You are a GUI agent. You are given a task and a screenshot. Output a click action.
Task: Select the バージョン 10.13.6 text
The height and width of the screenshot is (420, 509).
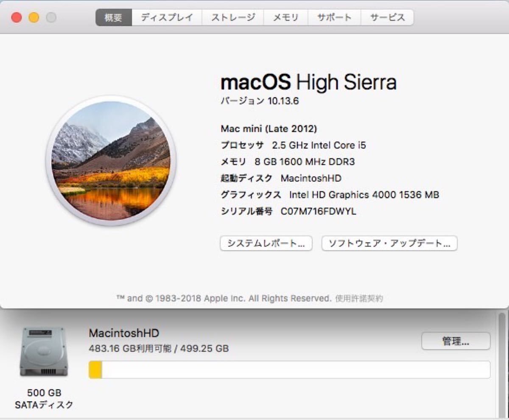[260, 101]
